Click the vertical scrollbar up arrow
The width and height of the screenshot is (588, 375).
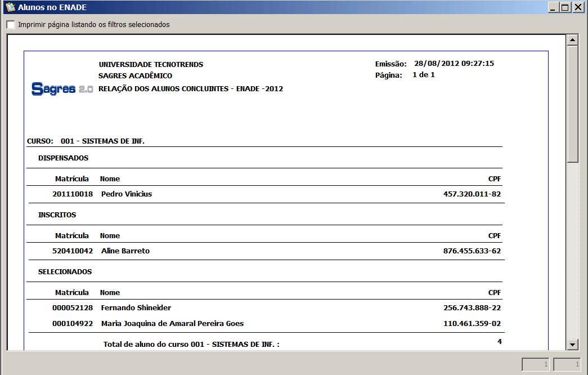point(573,40)
